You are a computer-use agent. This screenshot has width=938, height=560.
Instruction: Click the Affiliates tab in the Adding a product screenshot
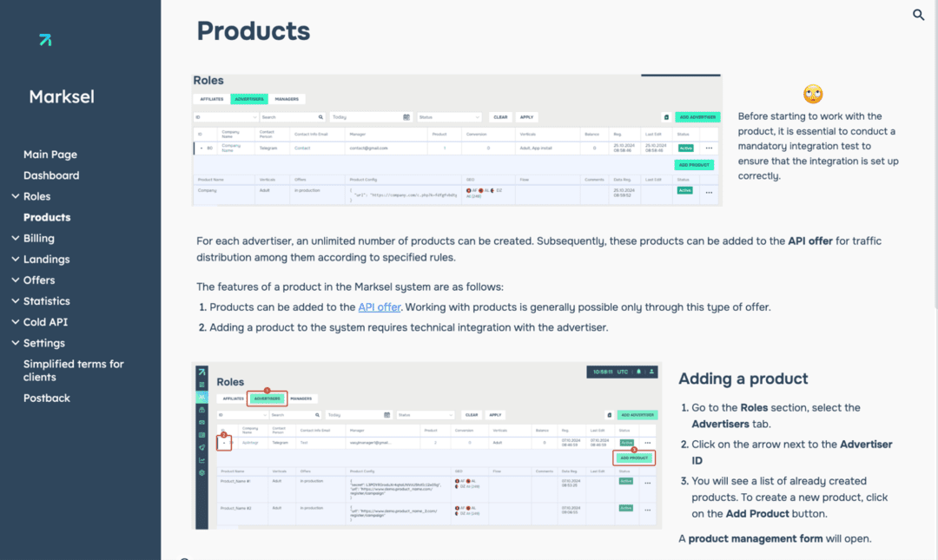pyautogui.click(x=234, y=399)
